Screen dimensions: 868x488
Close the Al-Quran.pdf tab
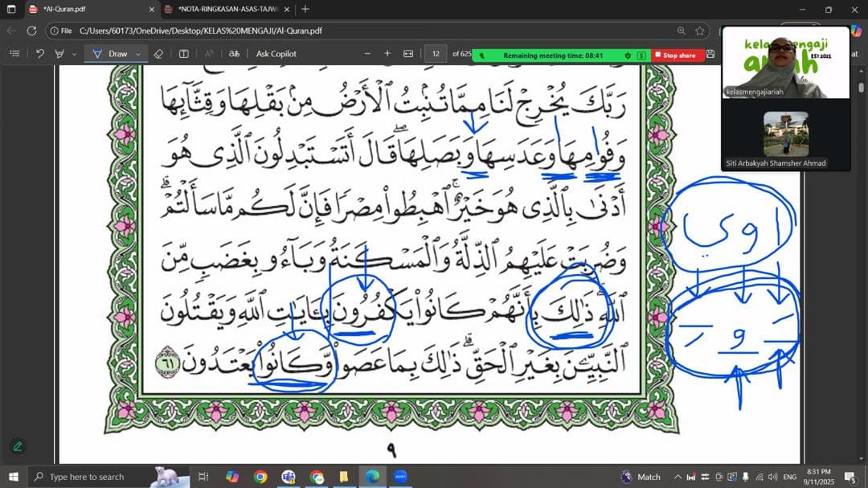coord(152,10)
